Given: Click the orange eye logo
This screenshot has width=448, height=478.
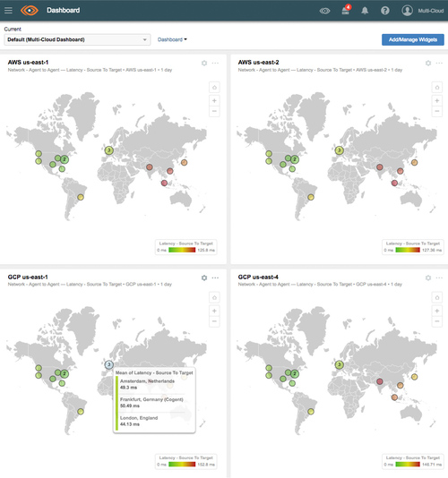Looking at the screenshot, I should tap(30, 11).
